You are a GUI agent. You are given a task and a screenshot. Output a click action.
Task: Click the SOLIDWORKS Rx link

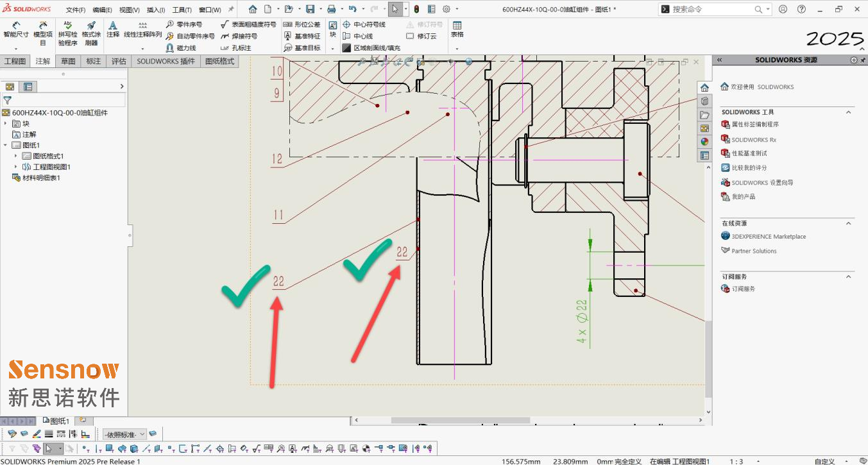pyautogui.click(x=754, y=139)
